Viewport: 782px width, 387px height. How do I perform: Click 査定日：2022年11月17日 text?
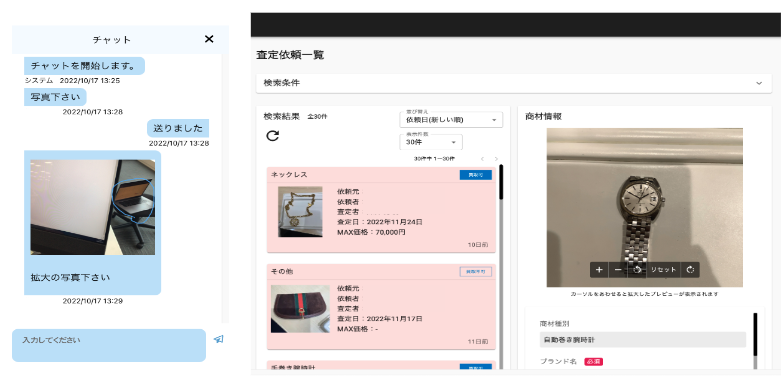380,319
